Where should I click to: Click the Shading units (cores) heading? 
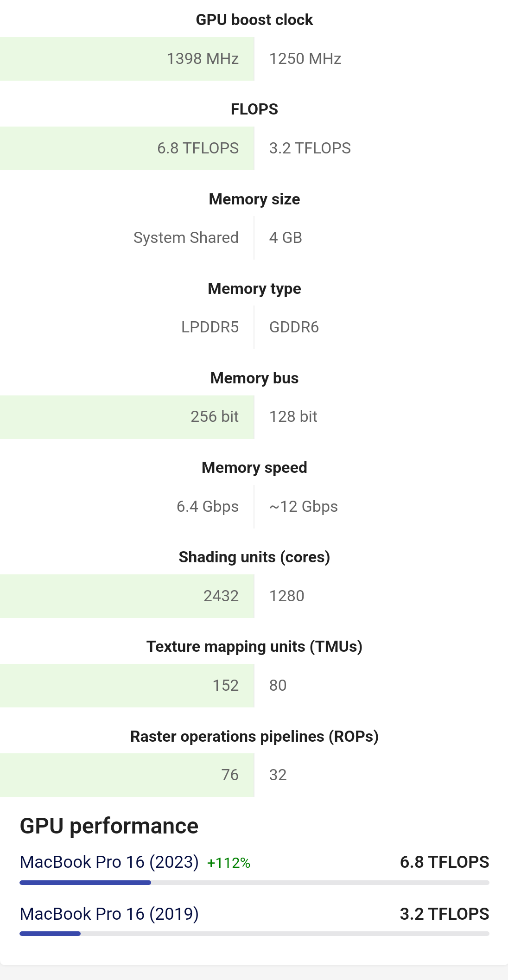coord(254,557)
